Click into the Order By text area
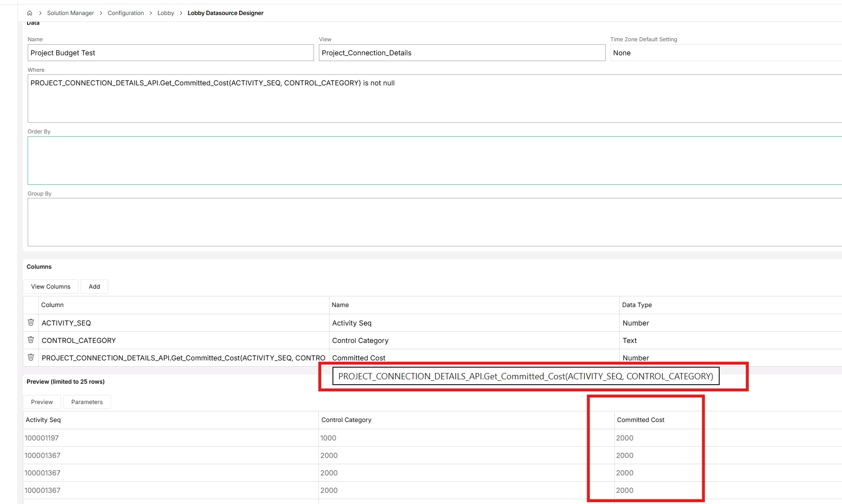 pos(435,161)
